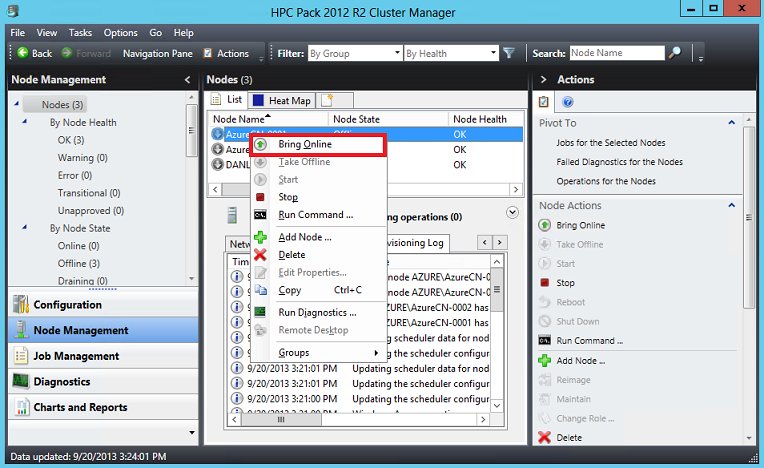The image size is (764, 468).
Task: Click the Back arrow icon in toolbar
Action: tap(23, 53)
